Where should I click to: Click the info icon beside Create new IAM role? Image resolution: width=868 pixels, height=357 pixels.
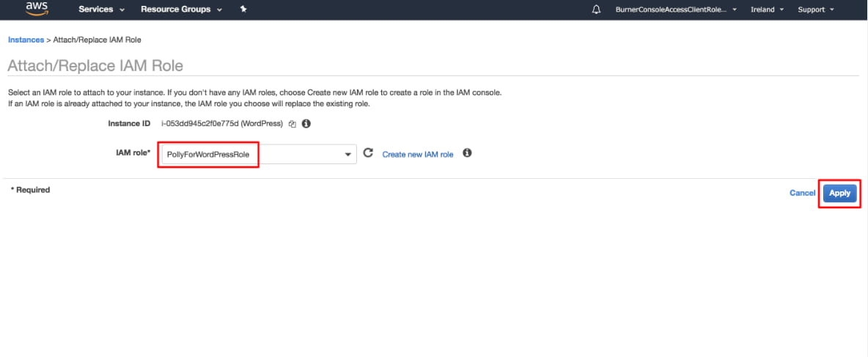[x=467, y=153]
